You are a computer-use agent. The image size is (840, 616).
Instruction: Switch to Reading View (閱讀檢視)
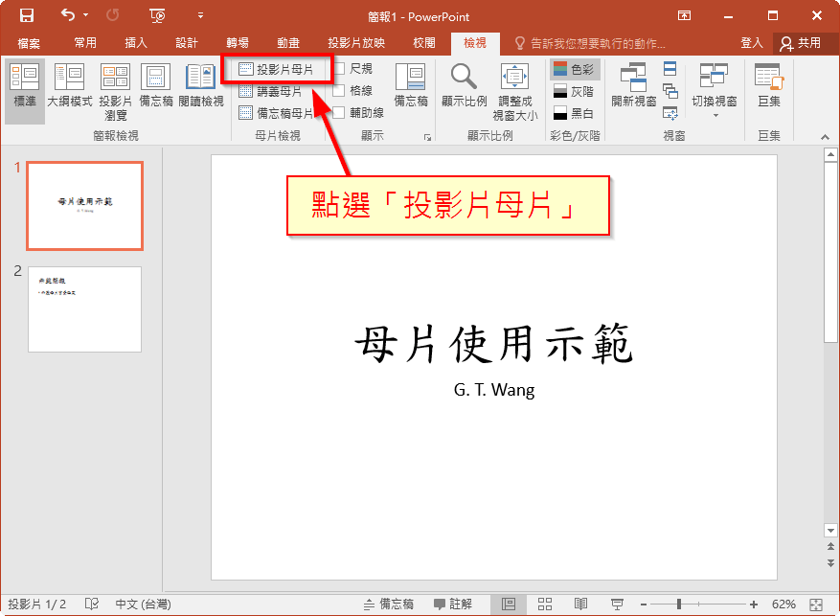coord(200,84)
